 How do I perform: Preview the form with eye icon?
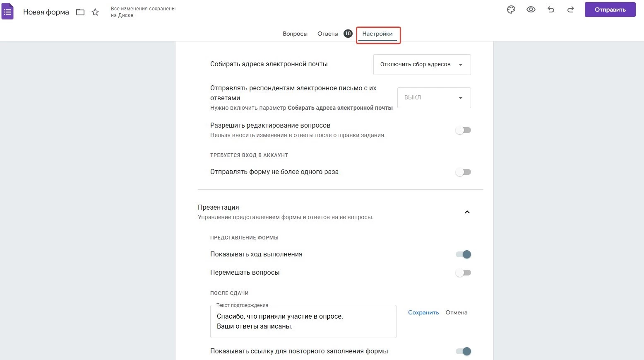point(531,10)
